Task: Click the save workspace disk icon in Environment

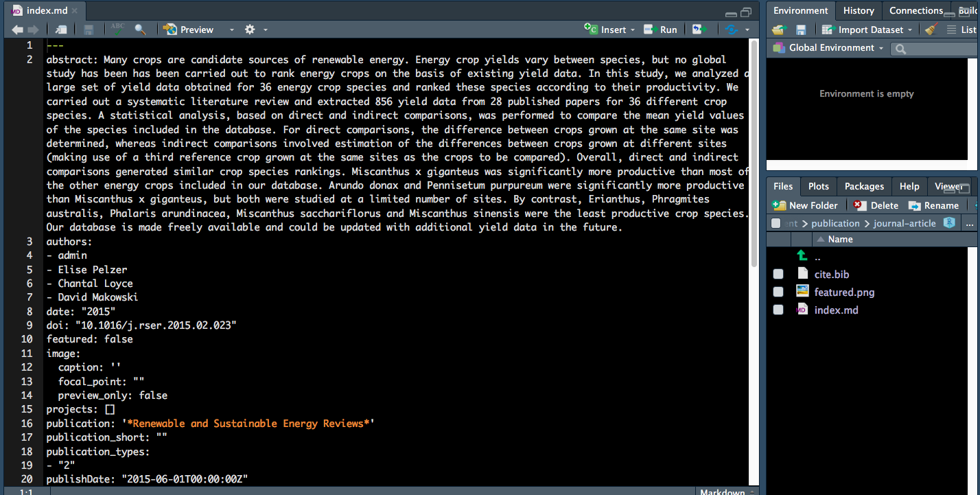Action: coord(800,30)
